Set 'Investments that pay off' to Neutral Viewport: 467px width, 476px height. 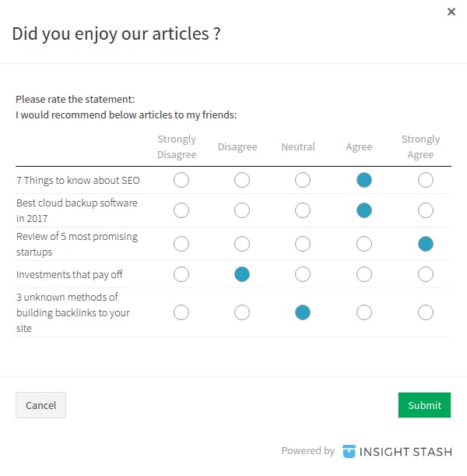303,274
